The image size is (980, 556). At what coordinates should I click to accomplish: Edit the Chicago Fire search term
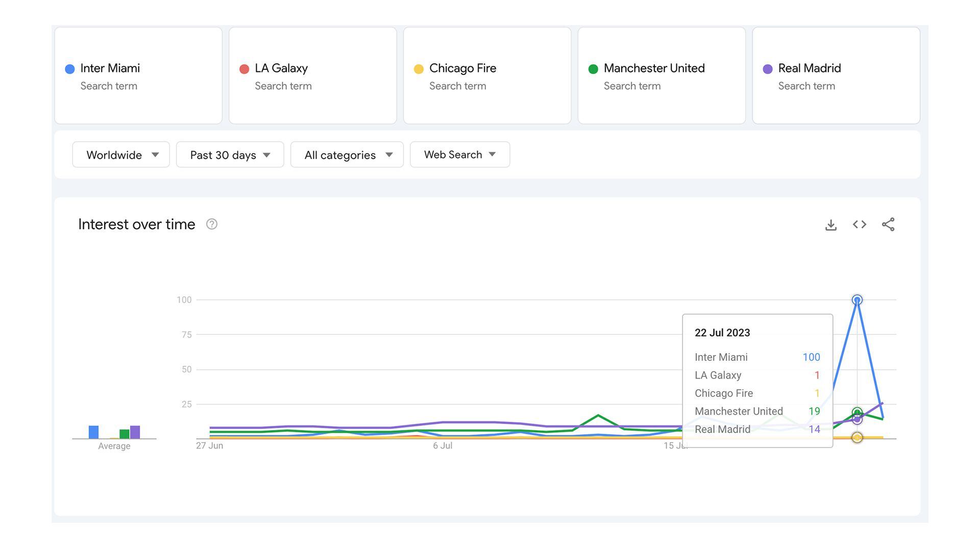click(x=462, y=68)
